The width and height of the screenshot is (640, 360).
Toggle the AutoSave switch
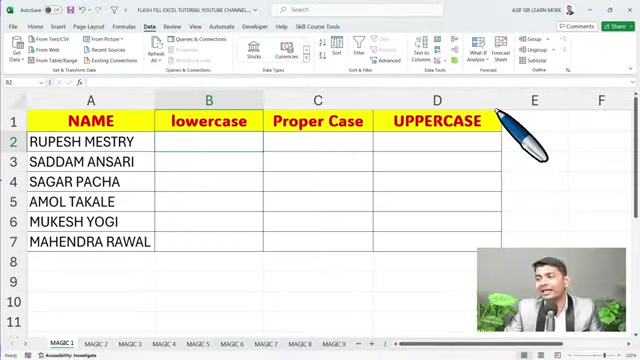coord(53,10)
